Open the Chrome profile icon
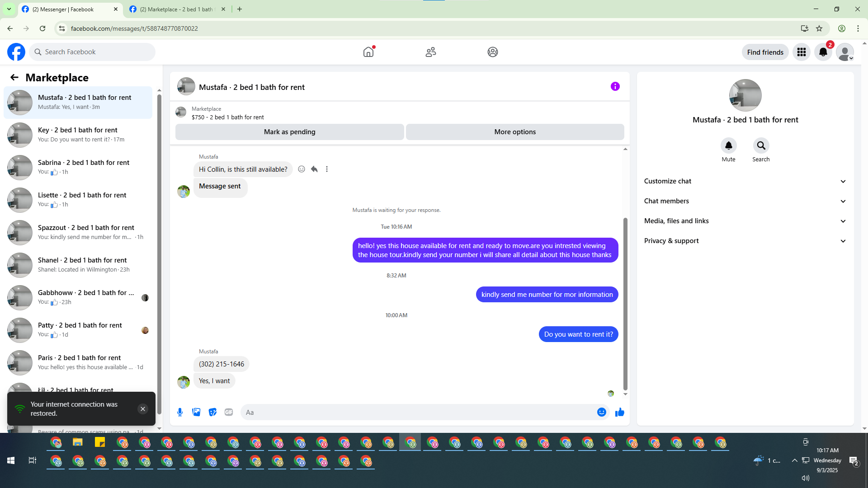This screenshot has width=868, height=488. 842,28
